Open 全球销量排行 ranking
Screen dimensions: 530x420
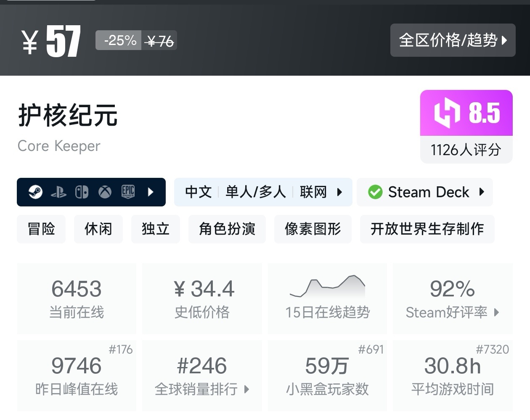202,375
